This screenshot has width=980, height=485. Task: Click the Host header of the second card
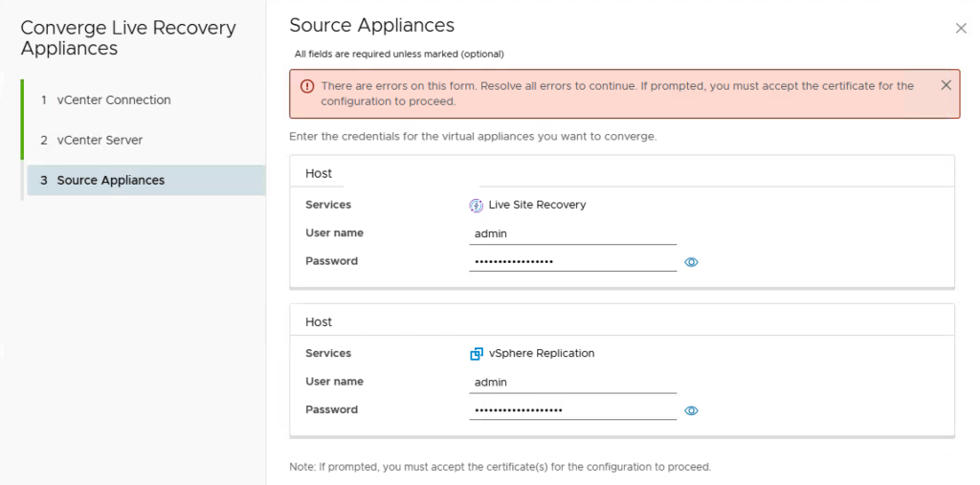[319, 322]
